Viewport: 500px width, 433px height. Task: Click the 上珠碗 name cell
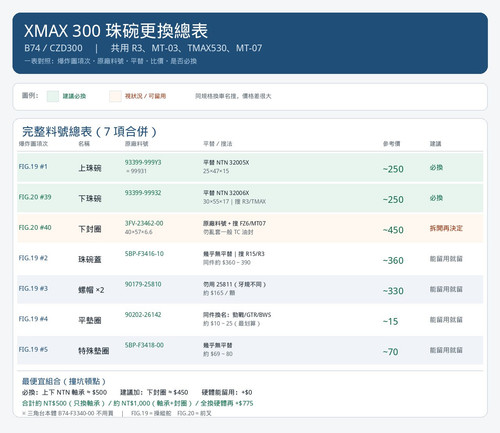click(90, 168)
